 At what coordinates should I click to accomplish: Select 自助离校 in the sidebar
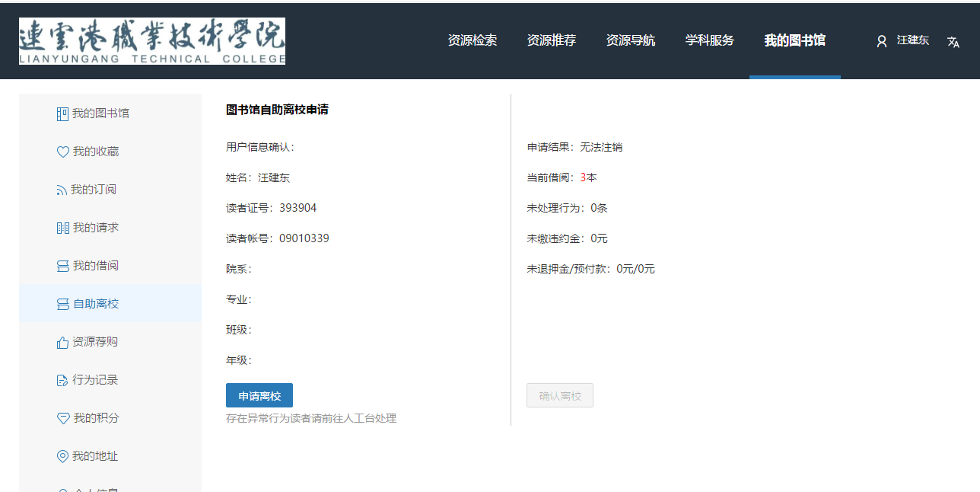click(x=96, y=304)
